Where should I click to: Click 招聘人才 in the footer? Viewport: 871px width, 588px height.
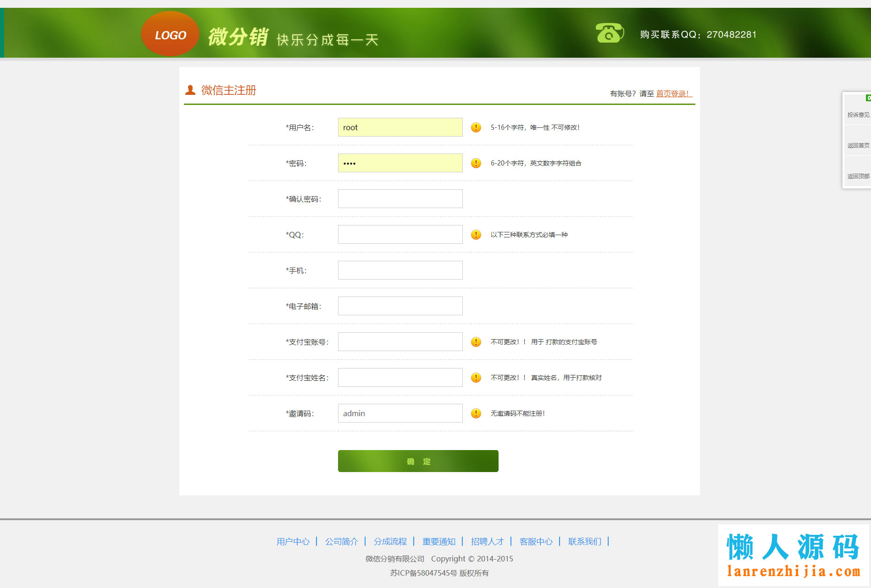(x=487, y=541)
